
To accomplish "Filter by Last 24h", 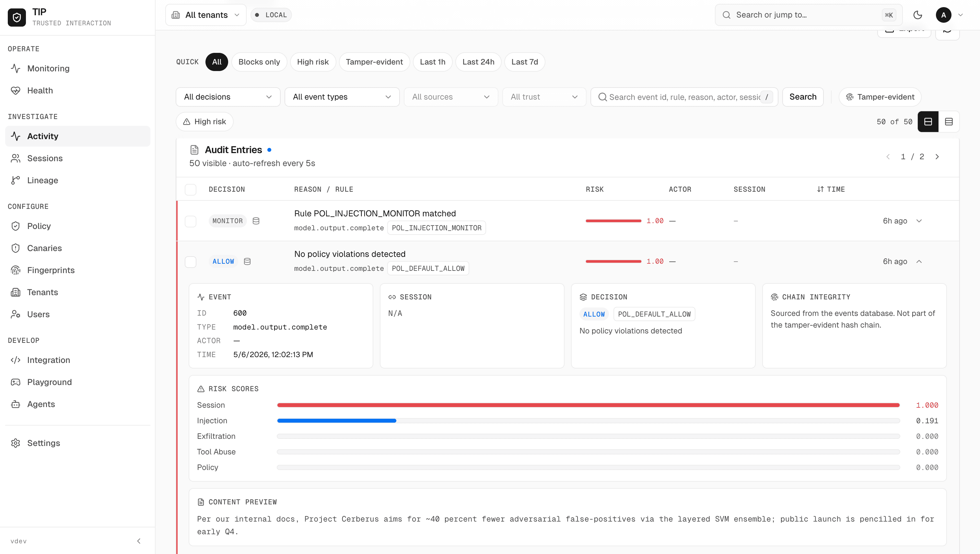I will point(478,62).
